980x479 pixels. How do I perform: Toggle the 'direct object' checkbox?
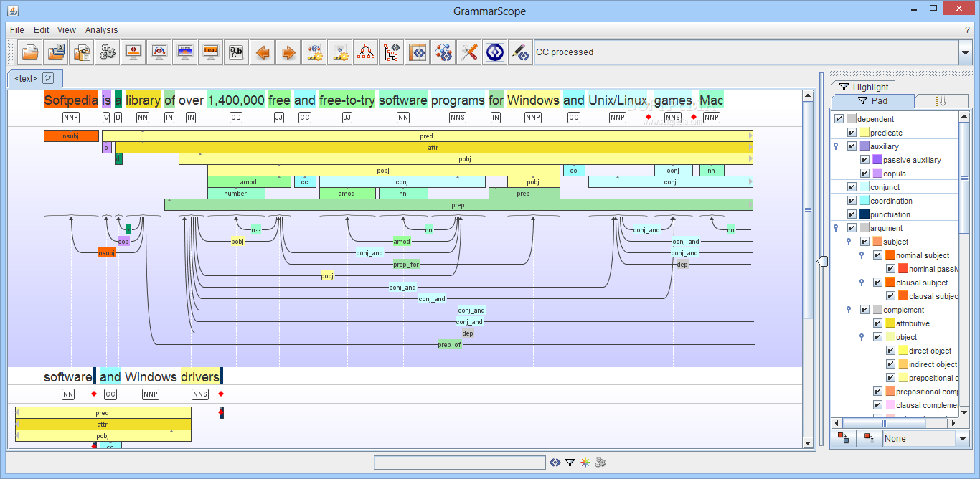point(890,351)
